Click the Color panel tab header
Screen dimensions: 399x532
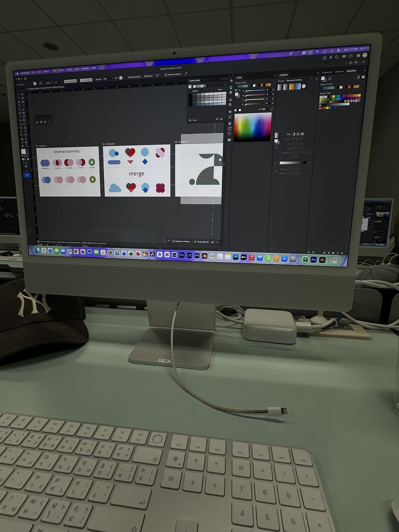239,78
